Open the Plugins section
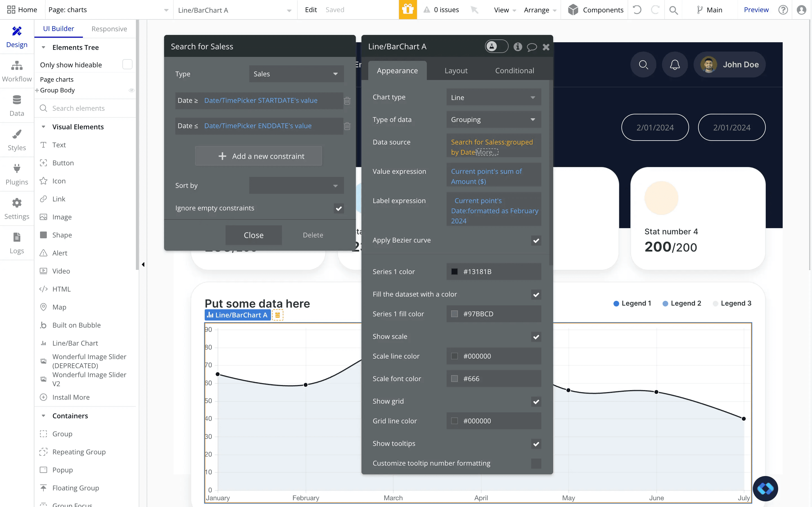The image size is (812, 507). [x=17, y=174]
